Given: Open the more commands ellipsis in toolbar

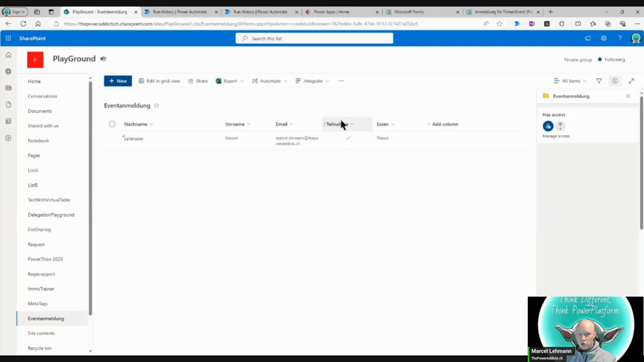Looking at the screenshot, I should coord(341,81).
